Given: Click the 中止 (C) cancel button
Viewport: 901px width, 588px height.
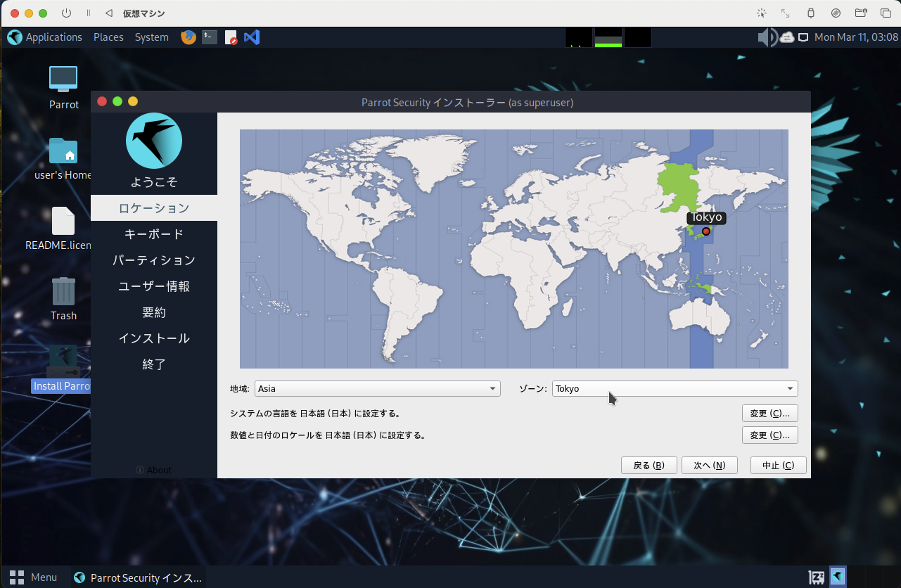Looking at the screenshot, I should point(778,466).
